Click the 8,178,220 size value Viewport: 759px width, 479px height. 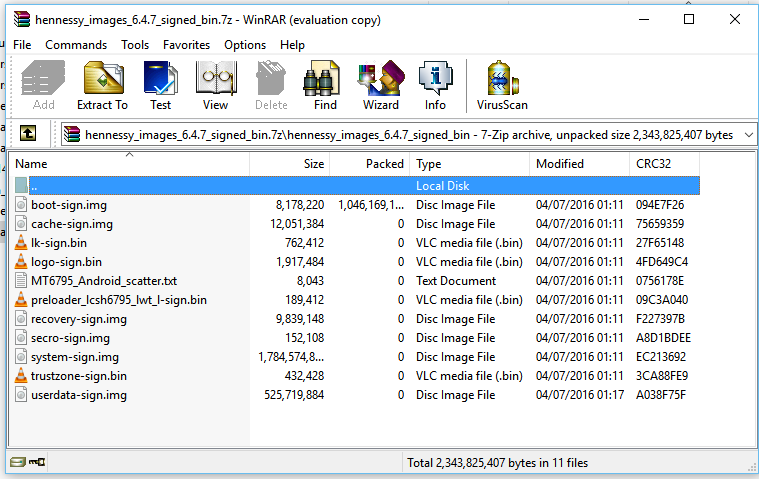click(x=300, y=205)
